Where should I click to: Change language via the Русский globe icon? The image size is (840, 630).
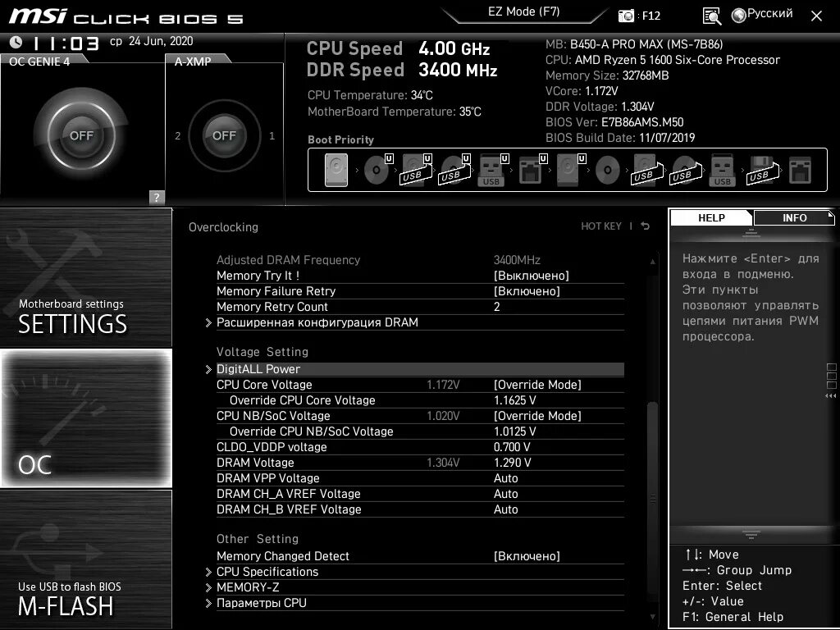click(x=739, y=15)
